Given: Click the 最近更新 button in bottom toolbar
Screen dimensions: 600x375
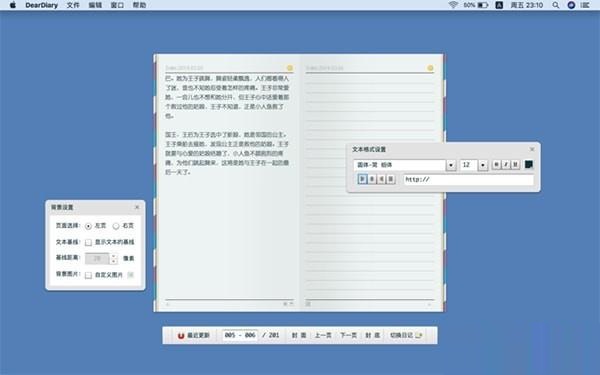Looking at the screenshot, I should pyautogui.click(x=194, y=335).
